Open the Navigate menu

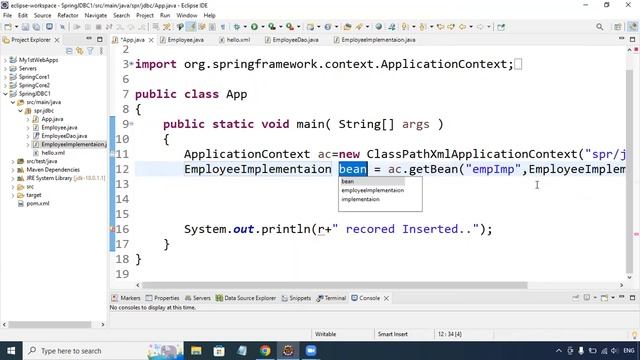[96, 16]
